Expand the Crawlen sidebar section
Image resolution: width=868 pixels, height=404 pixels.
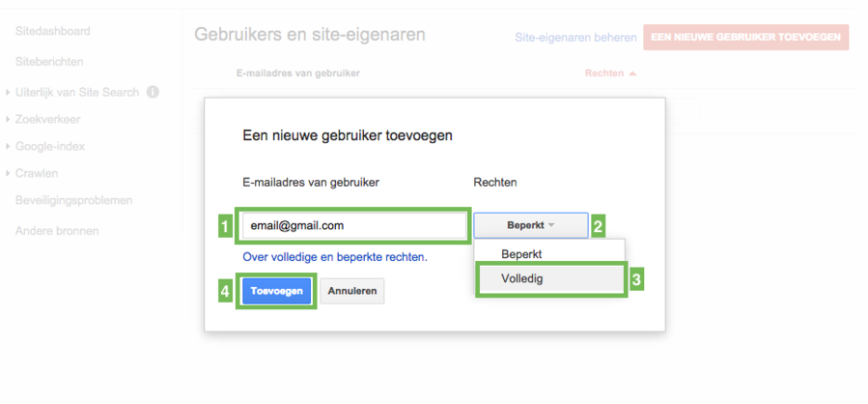click(8, 174)
